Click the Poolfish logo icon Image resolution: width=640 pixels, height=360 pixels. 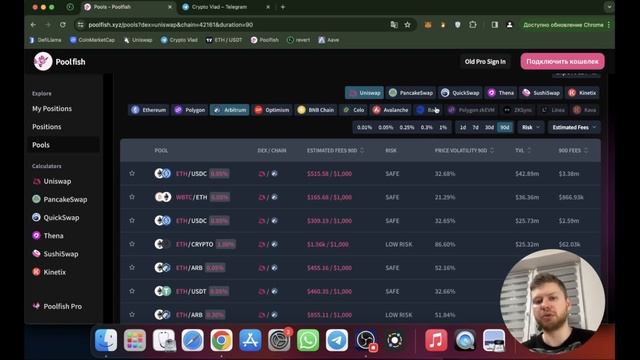(x=43, y=62)
